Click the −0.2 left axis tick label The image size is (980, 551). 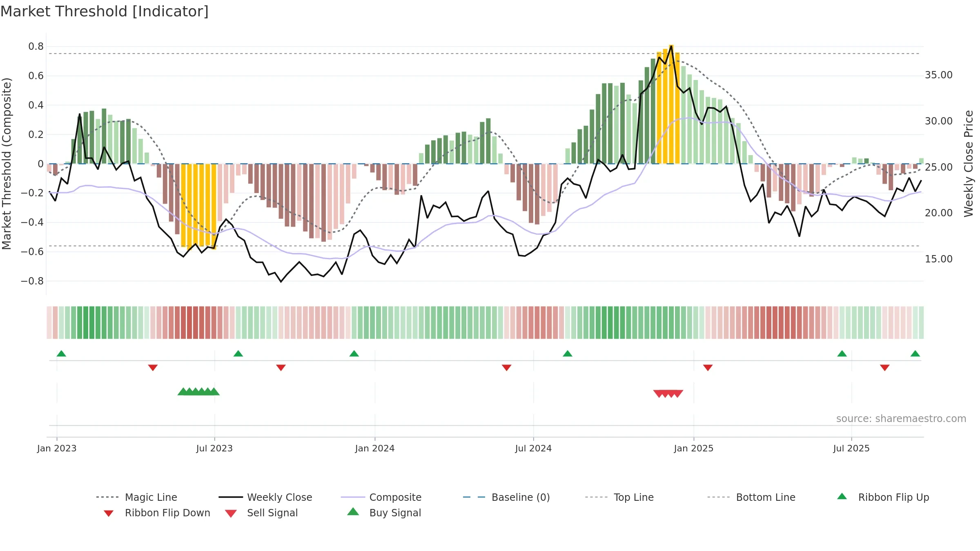coord(32,193)
